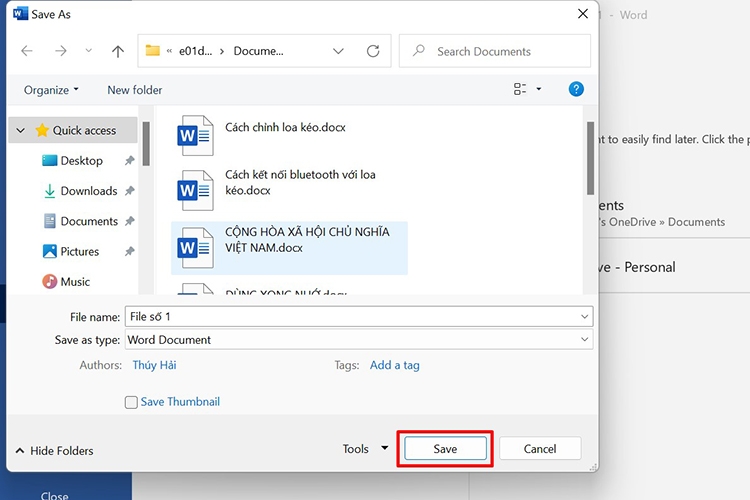
Task: Select Word icon of Cách chỉnh loa kéo.docx
Action: (195, 136)
